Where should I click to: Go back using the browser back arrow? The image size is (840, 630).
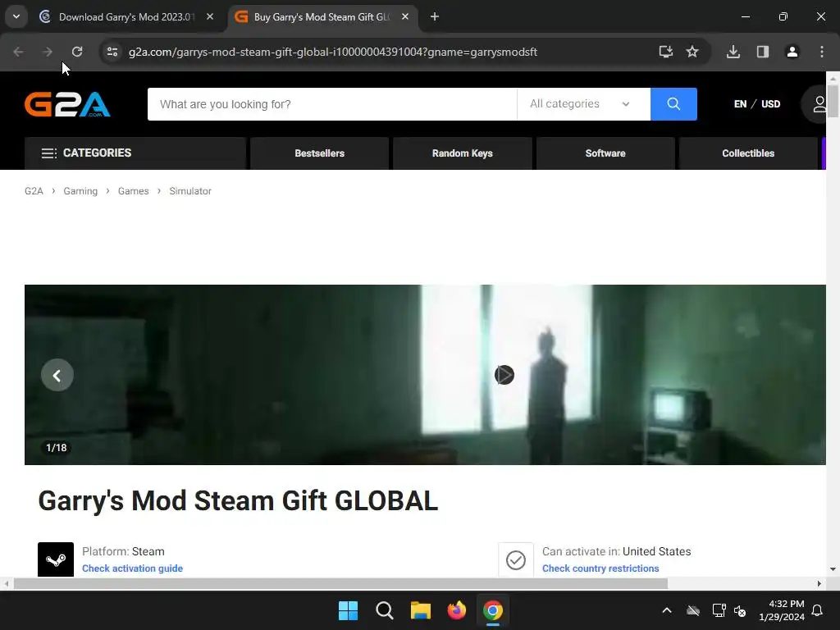click(18, 52)
